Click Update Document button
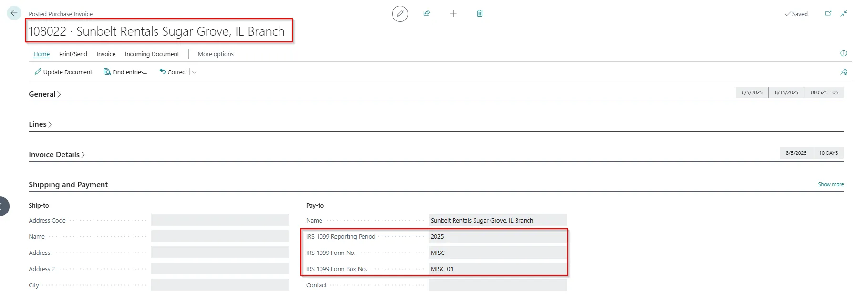868x294 pixels. (63, 72)
